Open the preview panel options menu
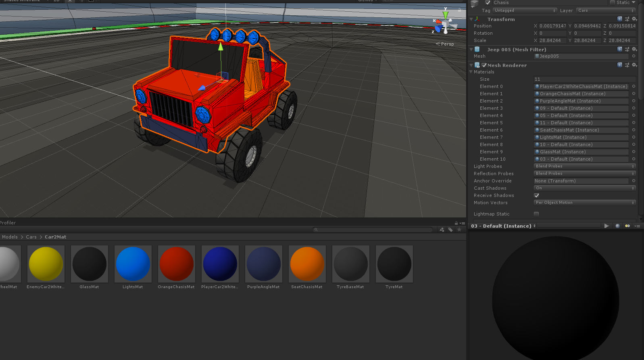Viewport: 644px width, 360px height. 637,226
